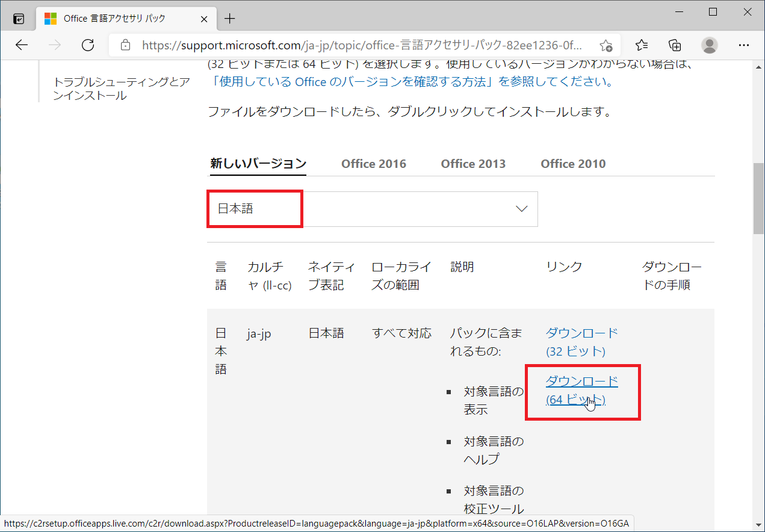Select the Office 言語アクセサリ パック tab
Screen dimensions: 765x532
126,19
